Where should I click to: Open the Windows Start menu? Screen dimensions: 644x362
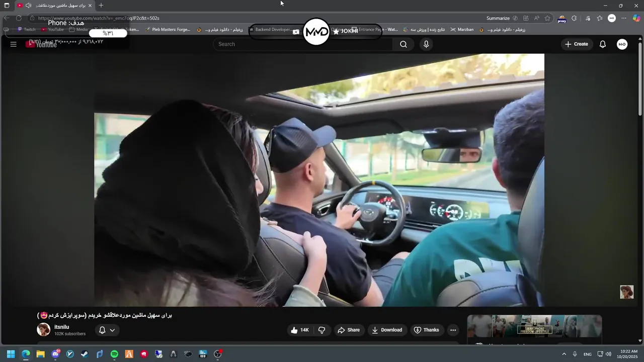click(x=11, y=354)
